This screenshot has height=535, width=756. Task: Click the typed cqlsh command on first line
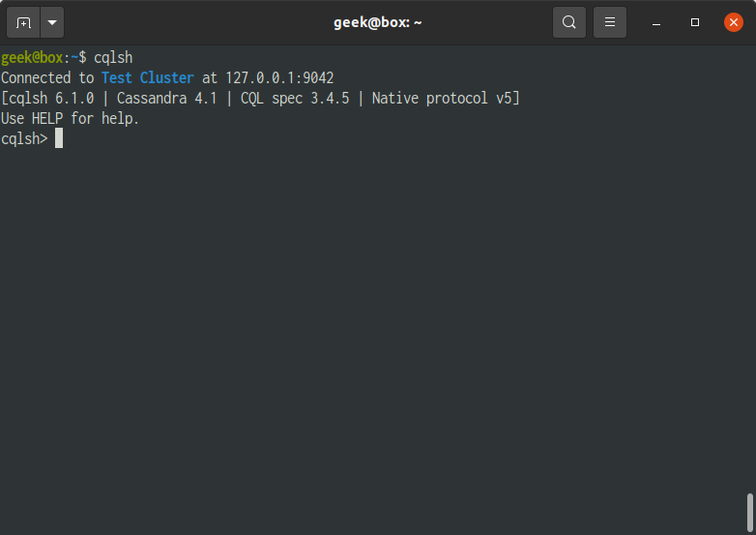113,58
